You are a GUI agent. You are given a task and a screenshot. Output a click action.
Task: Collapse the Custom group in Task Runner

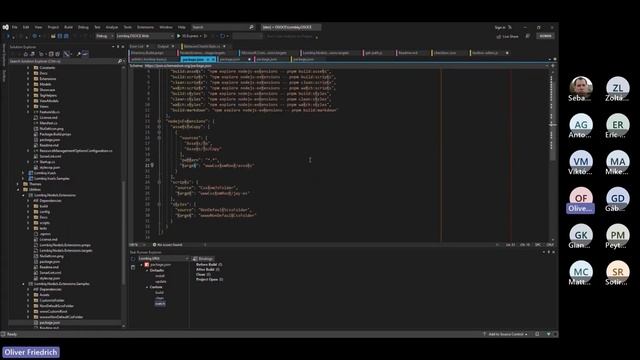click(x=147, y=287)
